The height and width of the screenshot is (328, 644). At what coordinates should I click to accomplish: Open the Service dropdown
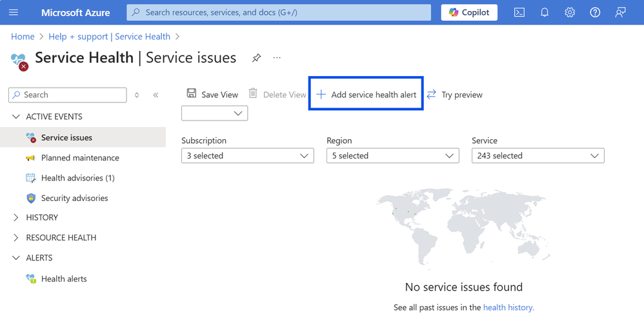pyautogui.click(x=538, y=156)
